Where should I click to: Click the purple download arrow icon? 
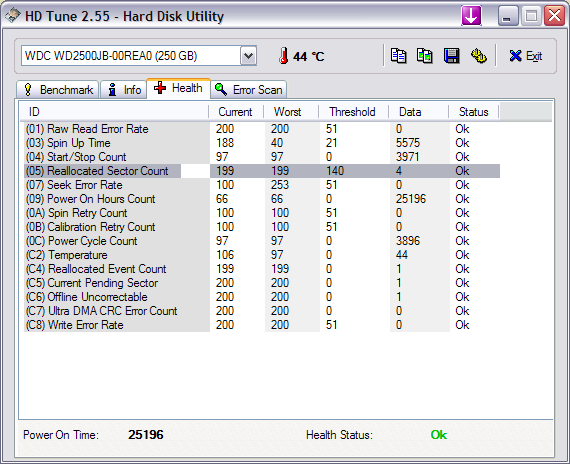471,16
